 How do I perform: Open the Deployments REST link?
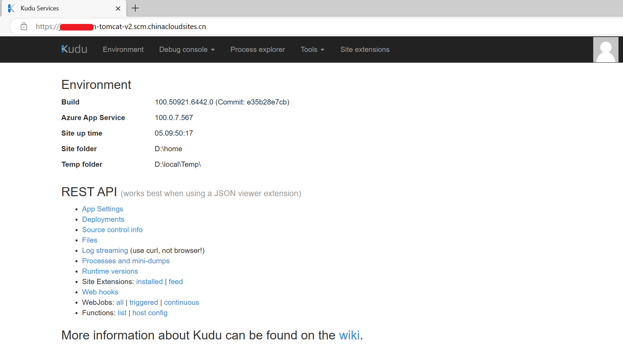tap(103, 219)
